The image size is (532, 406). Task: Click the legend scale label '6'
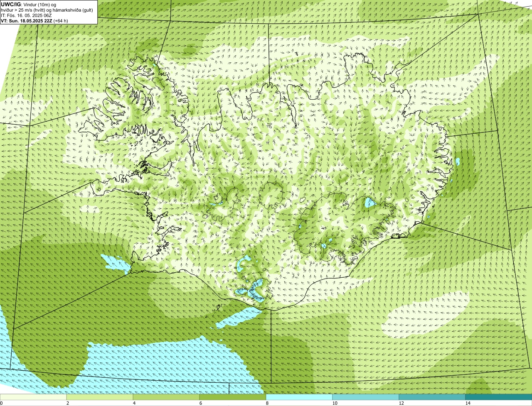(201, 403)
